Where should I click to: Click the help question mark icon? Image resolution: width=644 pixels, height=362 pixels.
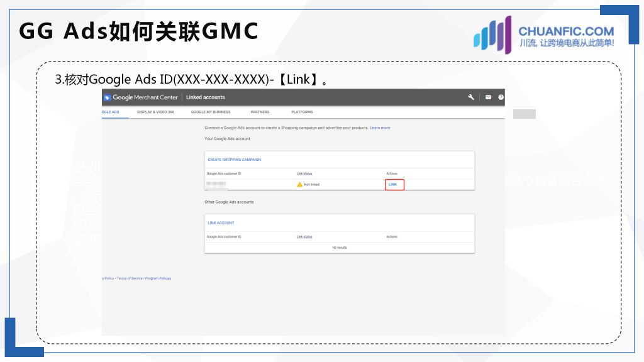(x=501, y=97)
